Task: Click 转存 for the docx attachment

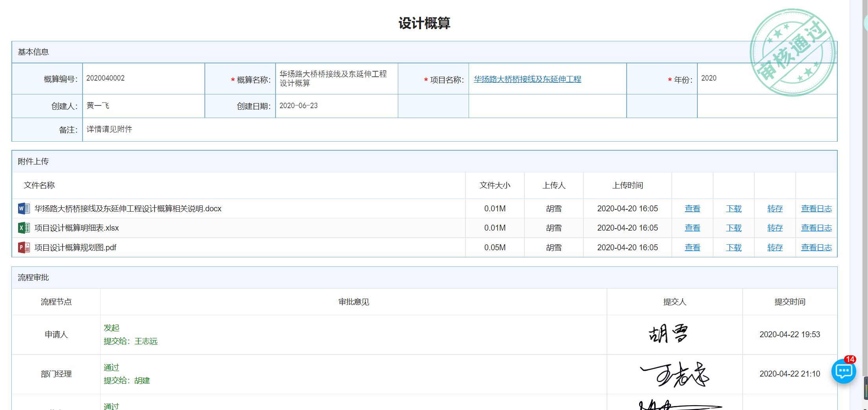Action: [x=775, y=209]
